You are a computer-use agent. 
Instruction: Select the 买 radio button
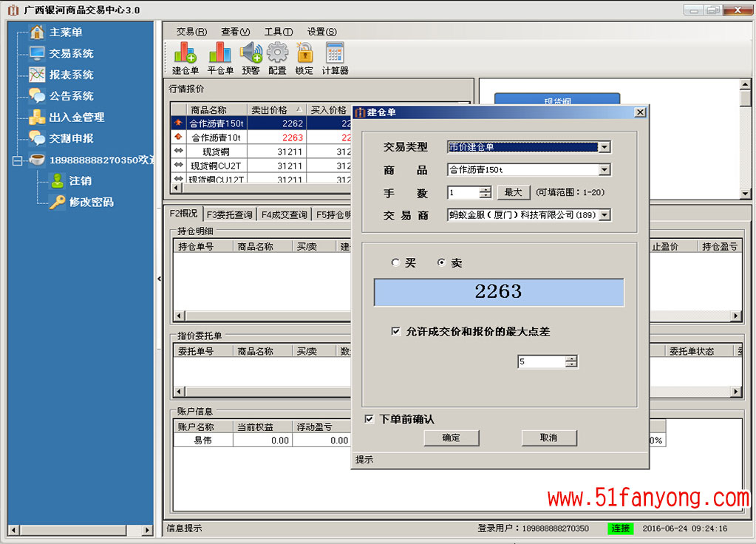pos(396,262)
